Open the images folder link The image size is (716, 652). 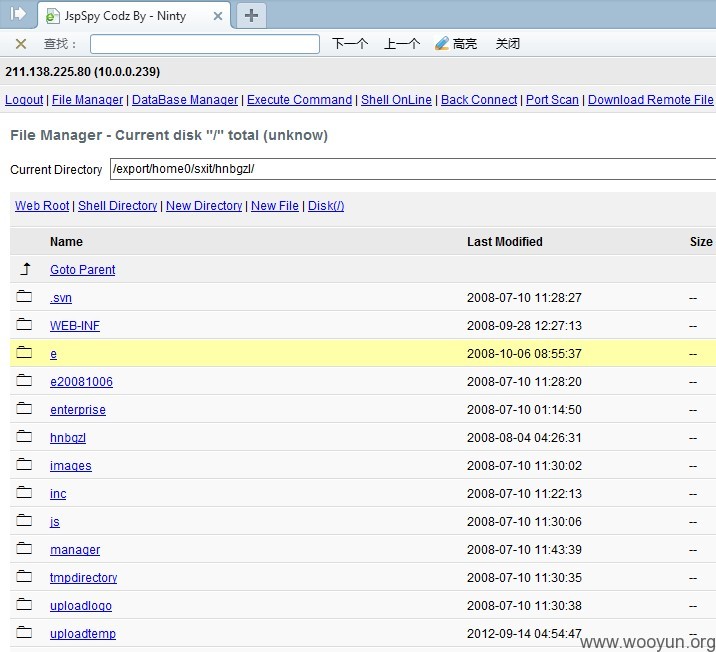[71, 466]
